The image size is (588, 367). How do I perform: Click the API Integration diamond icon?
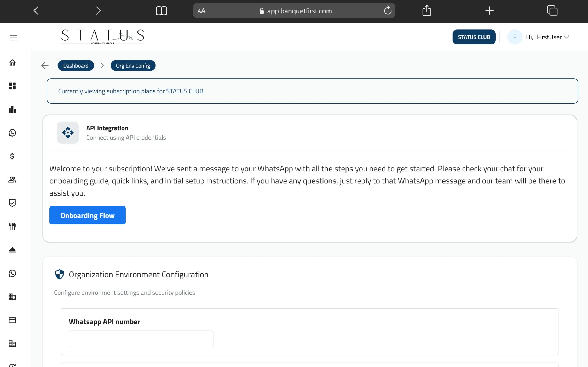67,133
